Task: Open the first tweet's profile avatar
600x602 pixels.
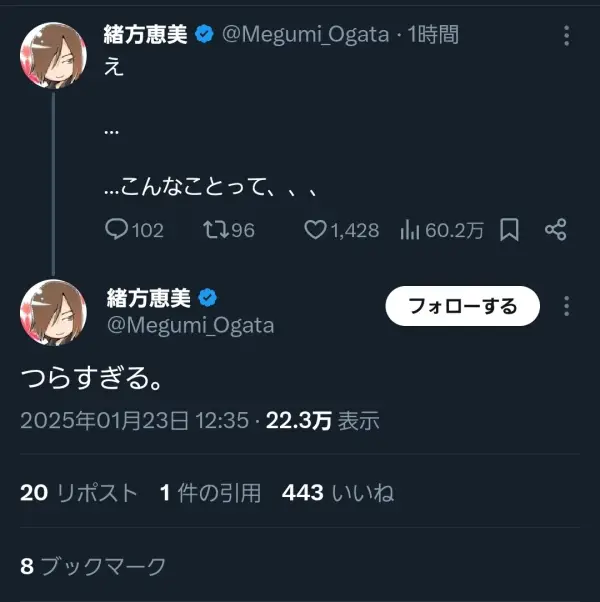Action: click(53, 55)
